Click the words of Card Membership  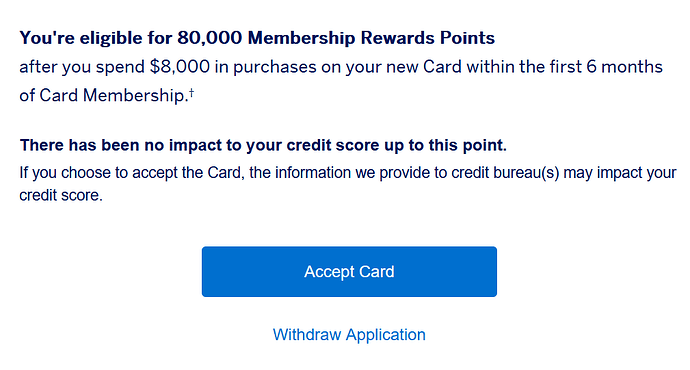104,95
